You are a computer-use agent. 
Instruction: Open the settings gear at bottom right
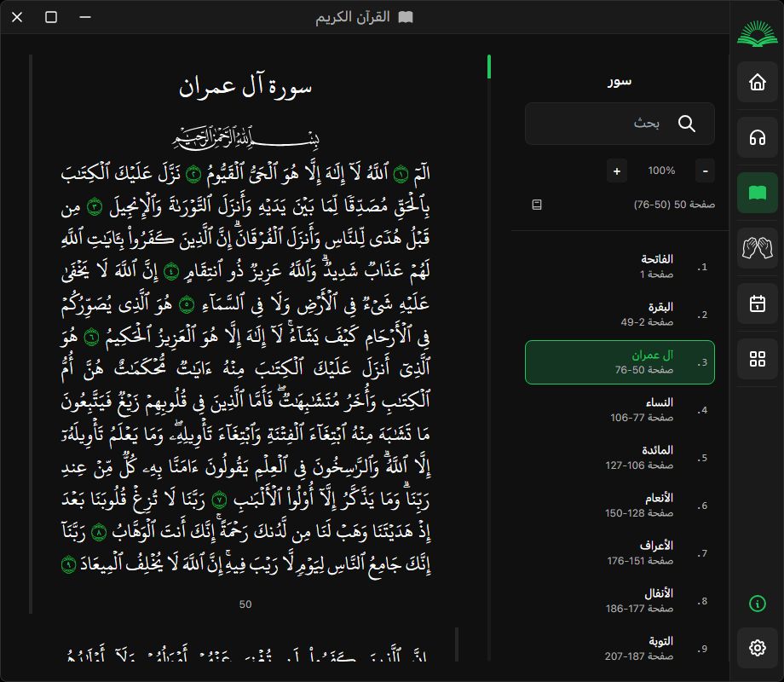(757, 648)
